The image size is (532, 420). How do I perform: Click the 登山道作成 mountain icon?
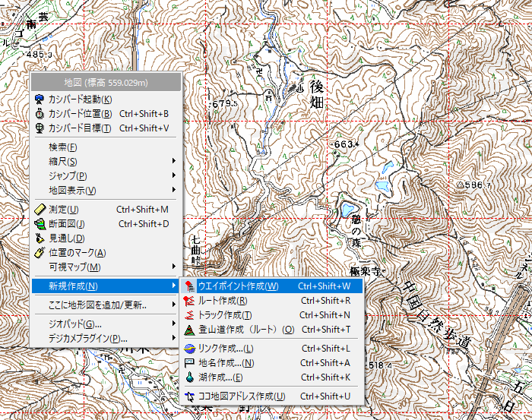tap(189, 330)
